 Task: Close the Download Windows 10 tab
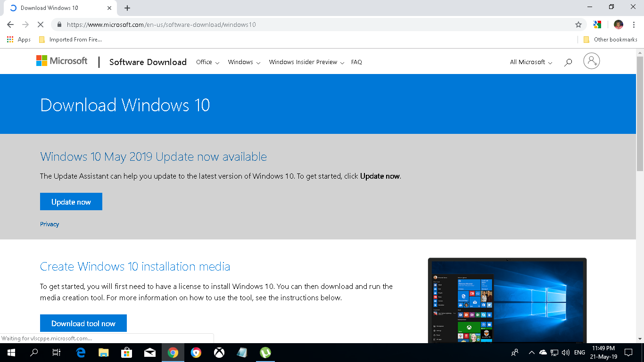(109, 8)
